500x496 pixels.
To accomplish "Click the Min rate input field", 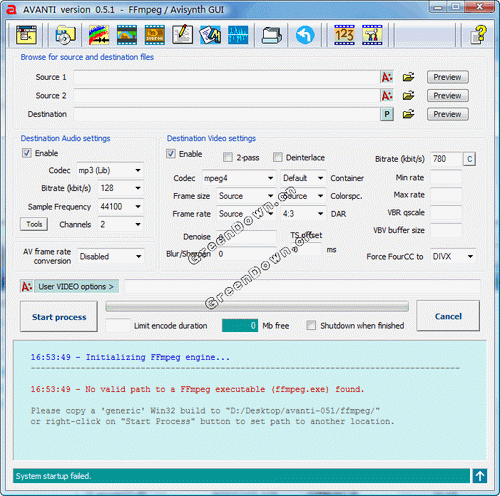I will (x=446, y=177).
